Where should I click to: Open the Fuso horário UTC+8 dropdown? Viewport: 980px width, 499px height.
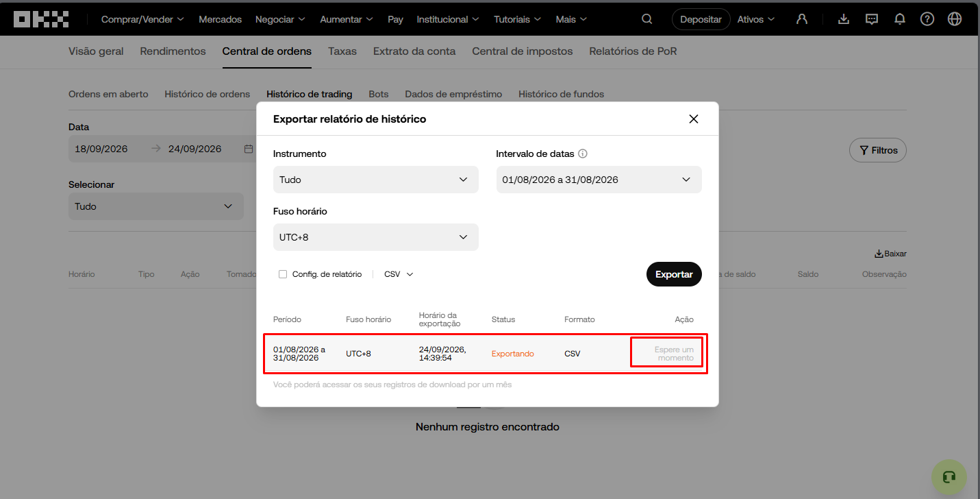376,237
